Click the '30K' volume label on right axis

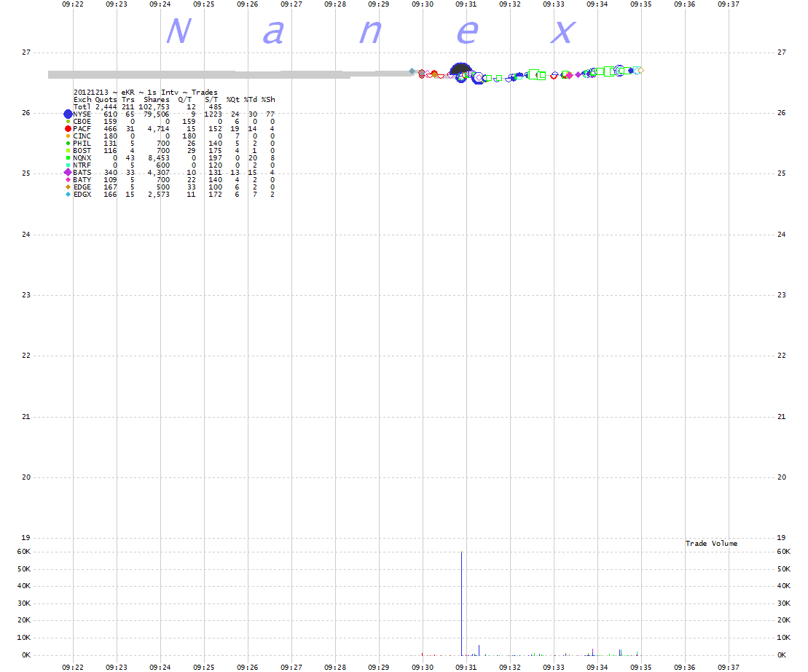784,603
